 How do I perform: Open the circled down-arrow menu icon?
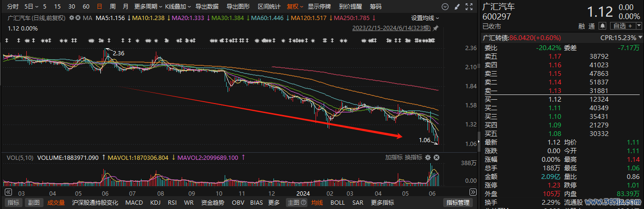(x=445, y=7)
